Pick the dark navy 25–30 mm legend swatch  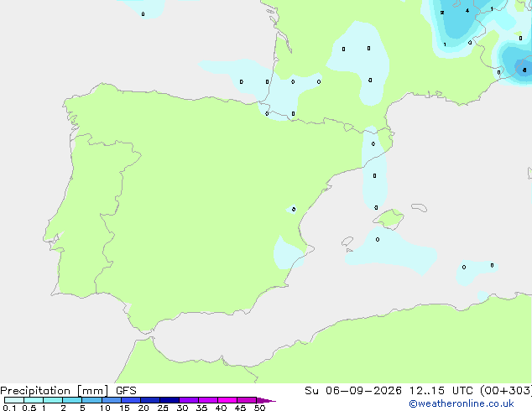(170, 400)
